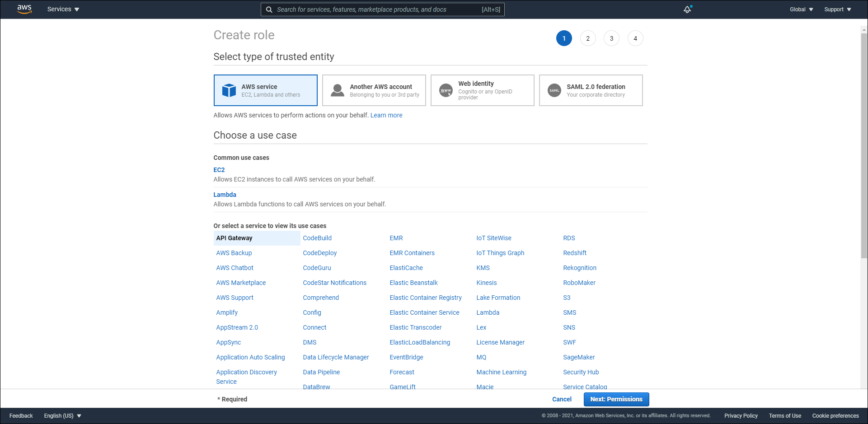Select AWS Chatbot service
This screenshot has width=868, height=424.
click(x=235, y=268)
